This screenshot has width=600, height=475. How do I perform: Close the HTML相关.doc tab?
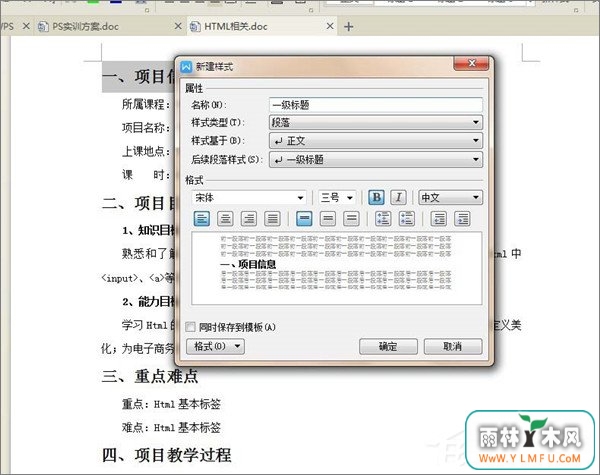click(330, 26)
